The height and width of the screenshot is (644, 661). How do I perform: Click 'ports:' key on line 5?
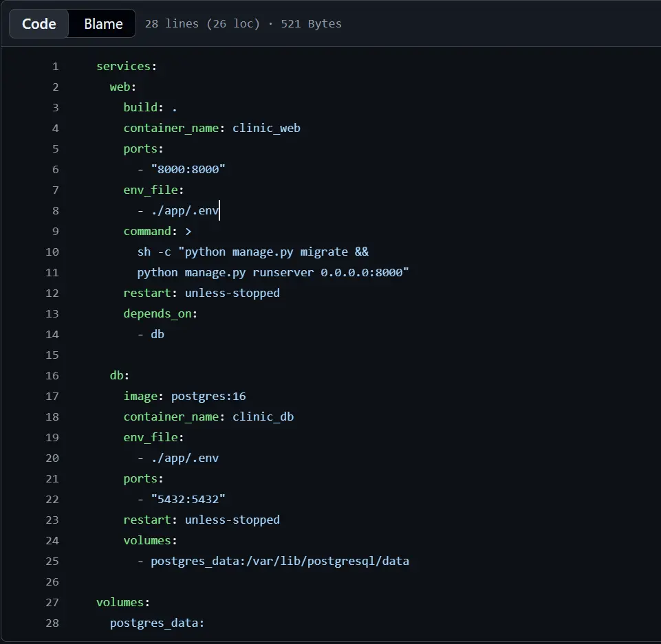(x=143, y=149)
